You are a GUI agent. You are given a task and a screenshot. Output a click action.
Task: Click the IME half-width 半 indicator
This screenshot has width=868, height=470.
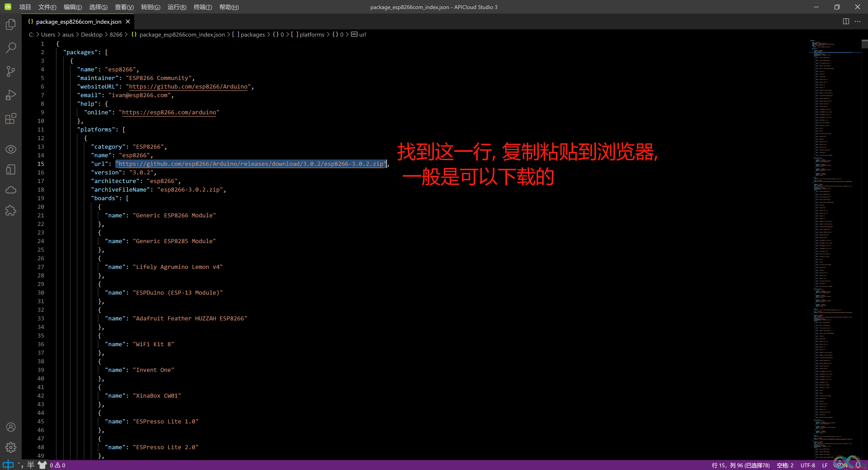coord(31,465)
